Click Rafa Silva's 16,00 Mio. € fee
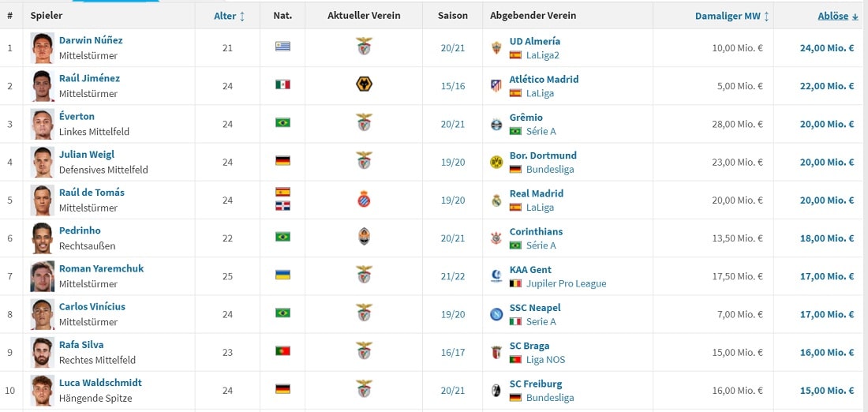Viewport: 868px width, 412px height. [x=827, y=353]
